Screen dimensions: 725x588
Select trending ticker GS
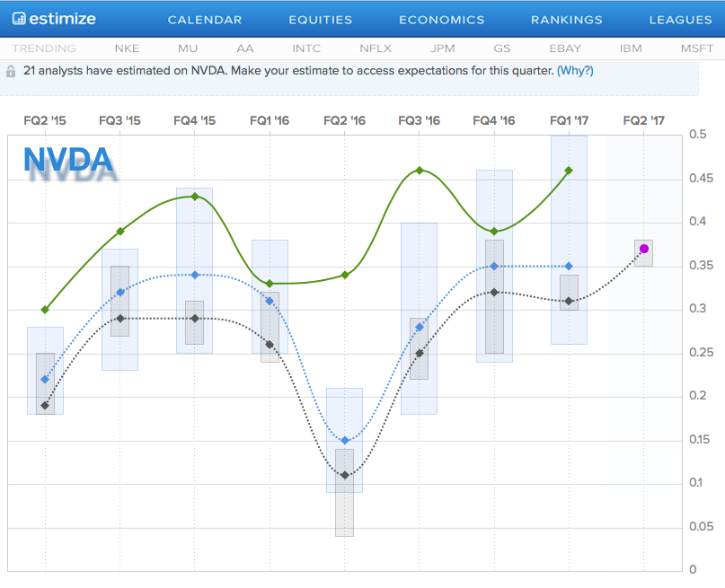(x=501, y=48)
